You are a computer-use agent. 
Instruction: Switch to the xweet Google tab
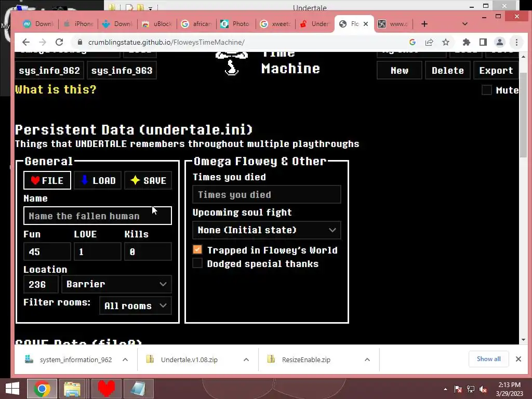tap(275, 24)
